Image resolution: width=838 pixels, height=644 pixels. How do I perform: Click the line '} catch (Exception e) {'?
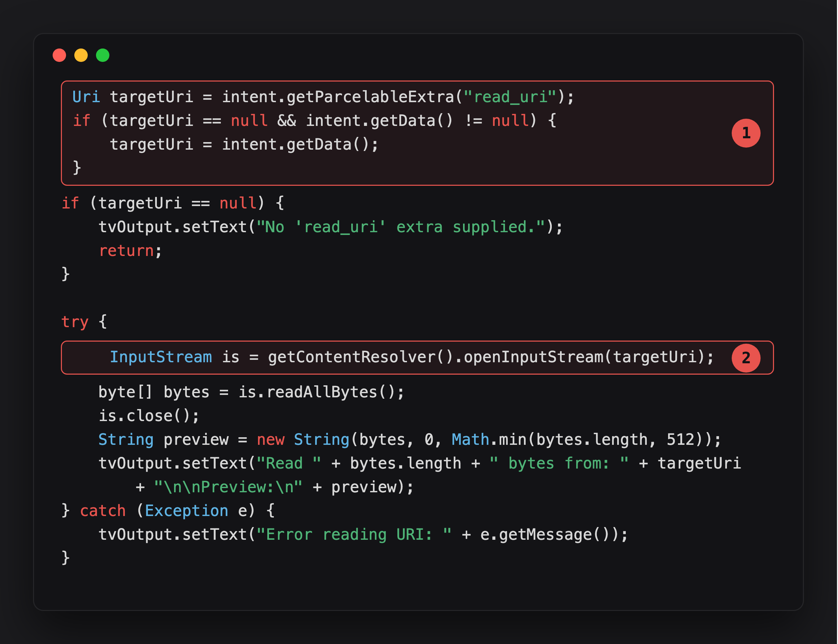tap(168, 511)
